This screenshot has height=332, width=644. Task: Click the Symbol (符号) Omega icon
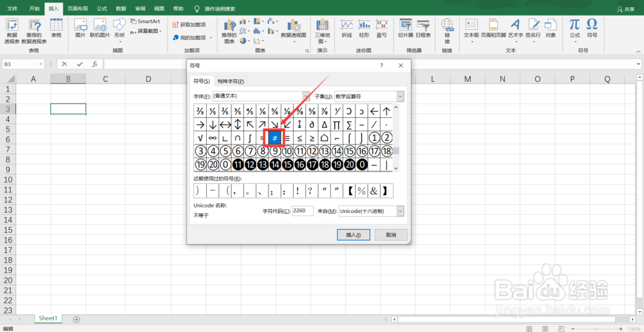tap(592, 29)
